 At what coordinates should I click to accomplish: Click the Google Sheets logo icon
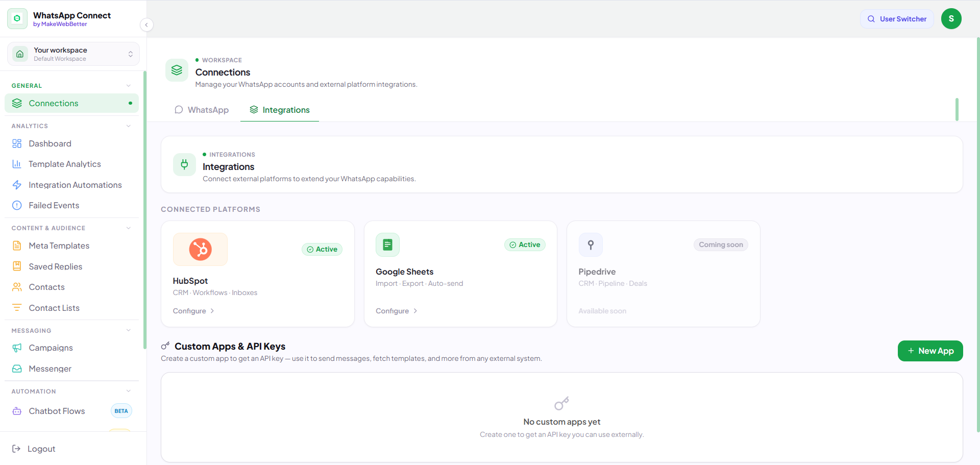click(x=388, y=245)
